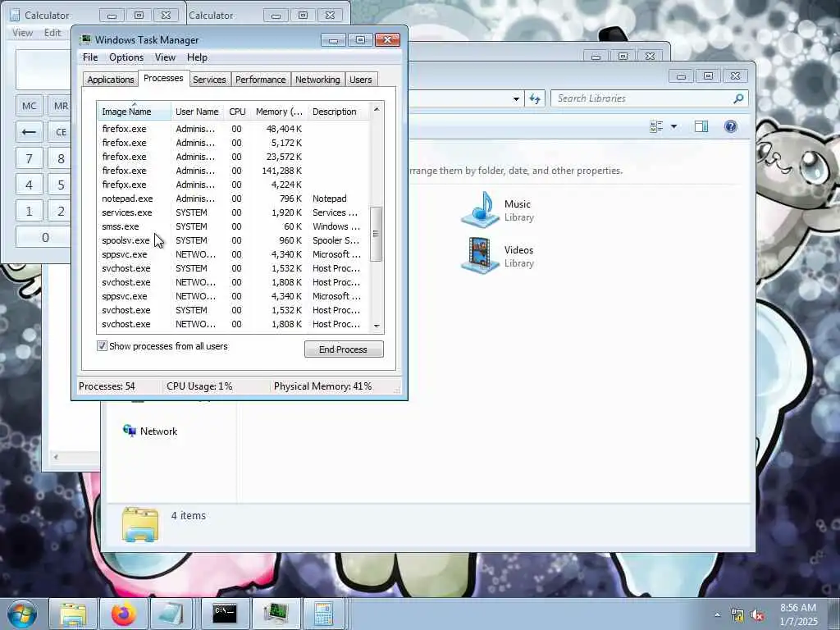Click the Explorer refresh button

point(535,98)
